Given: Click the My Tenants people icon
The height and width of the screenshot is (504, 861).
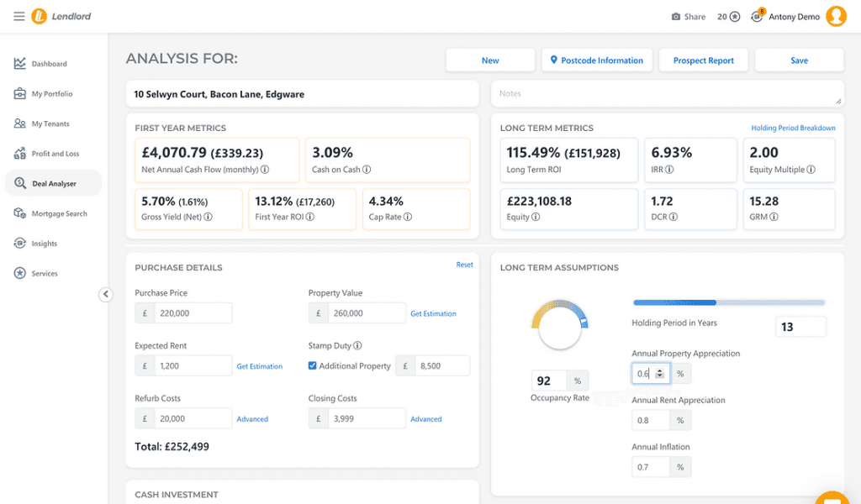Looking at the screenshot, I should pos(20,123).
